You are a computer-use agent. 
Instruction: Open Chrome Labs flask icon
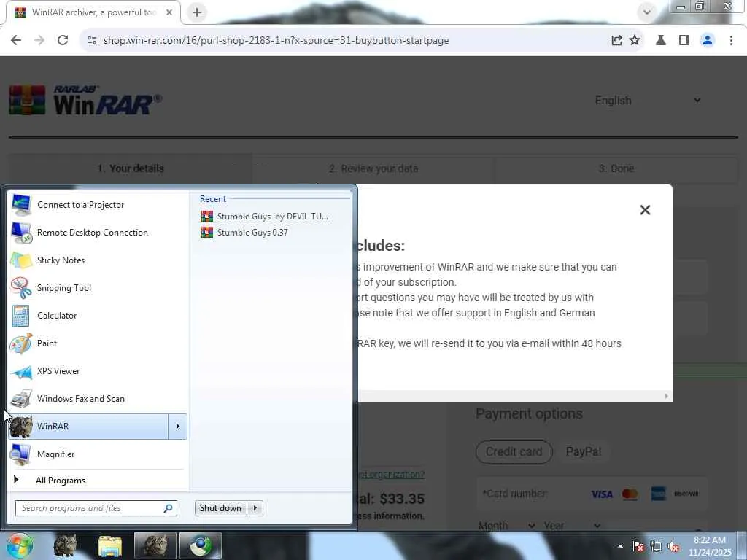click(661, 41)
